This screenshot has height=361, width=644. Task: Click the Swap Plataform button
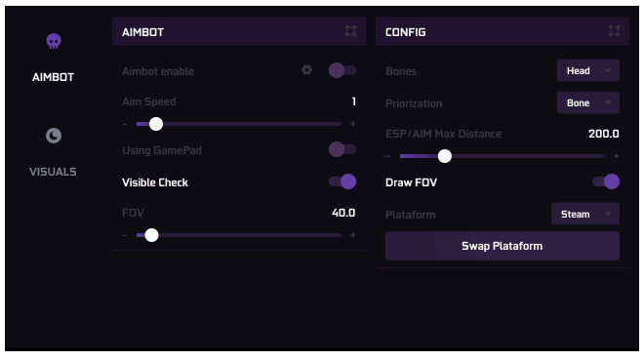(502, 246)
